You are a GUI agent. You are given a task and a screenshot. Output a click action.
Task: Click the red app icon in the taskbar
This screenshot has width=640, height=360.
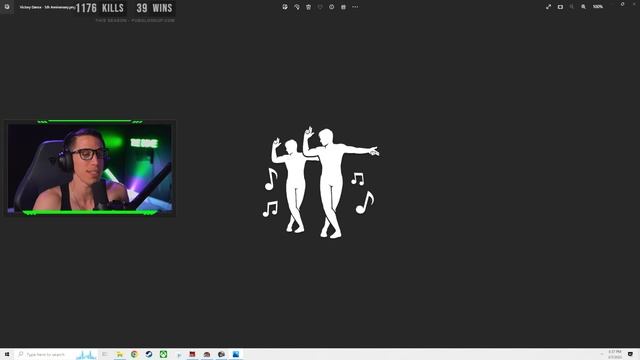[x=192, y=354]
